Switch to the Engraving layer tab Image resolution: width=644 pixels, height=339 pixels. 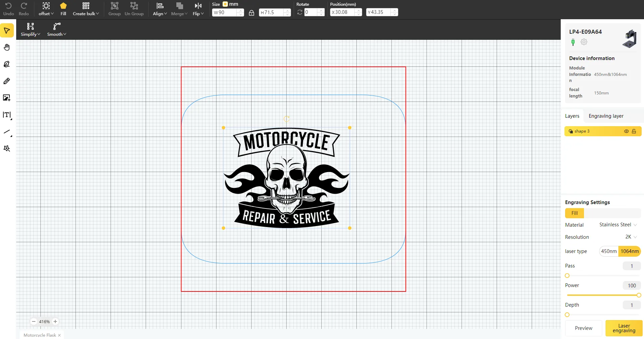pos(606,116)
